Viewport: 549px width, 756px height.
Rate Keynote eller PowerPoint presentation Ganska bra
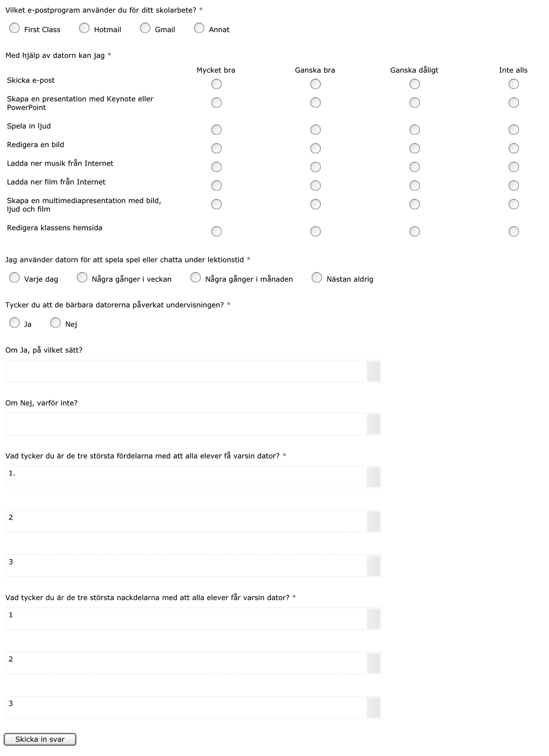315,103
